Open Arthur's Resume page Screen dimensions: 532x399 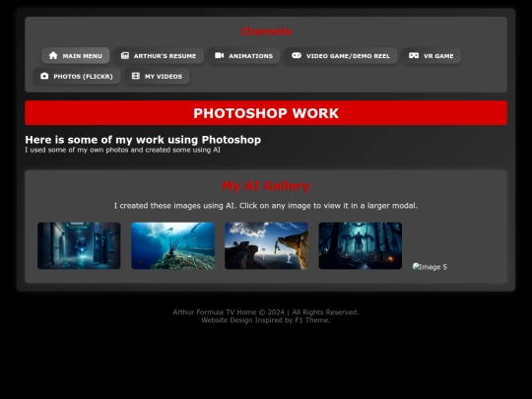tap(159, 55)
